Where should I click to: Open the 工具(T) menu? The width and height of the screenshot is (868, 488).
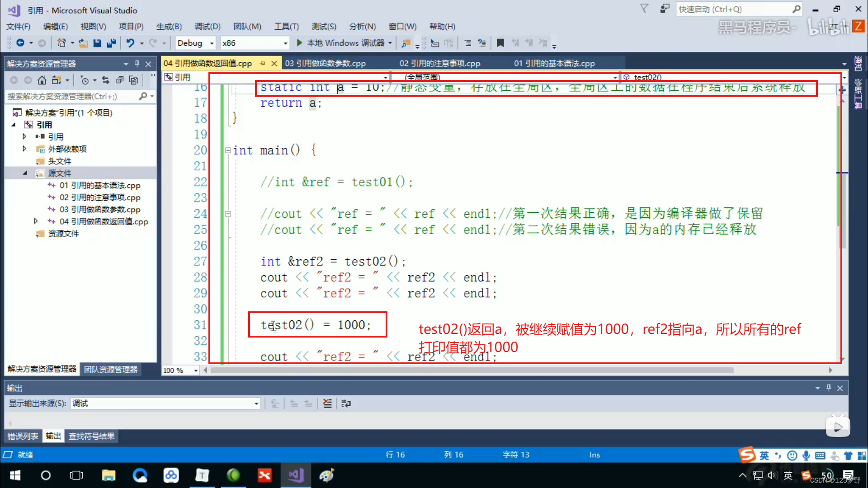tap(287, 26)
